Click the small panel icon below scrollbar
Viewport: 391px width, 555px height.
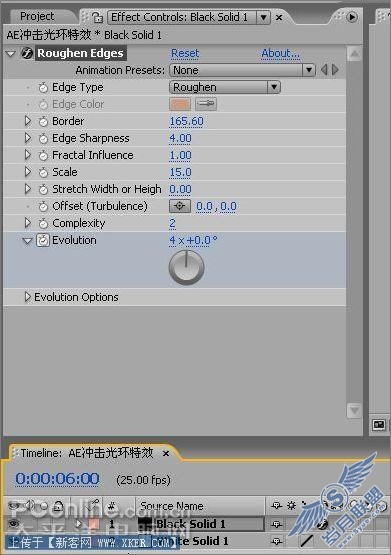pos(379,424)
